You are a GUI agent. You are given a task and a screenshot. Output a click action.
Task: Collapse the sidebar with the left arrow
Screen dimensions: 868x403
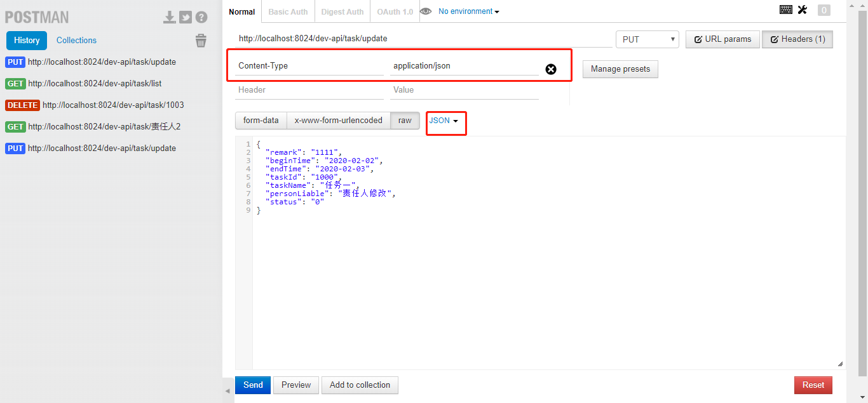pyautogui.click(x=227, y=390)
